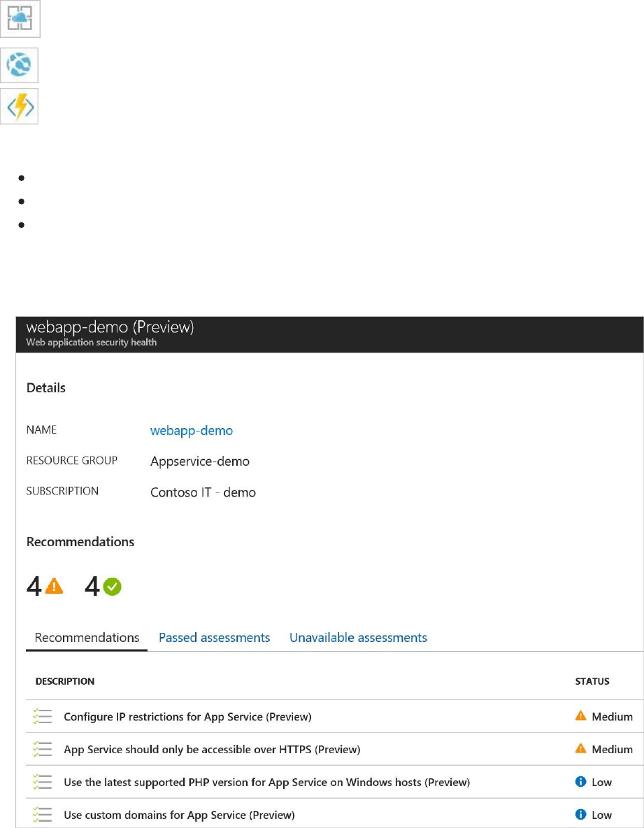Click checklist icon on HTTPS recommendation row
The width and height of the screenshot is (644, 828).
(42, 749)
